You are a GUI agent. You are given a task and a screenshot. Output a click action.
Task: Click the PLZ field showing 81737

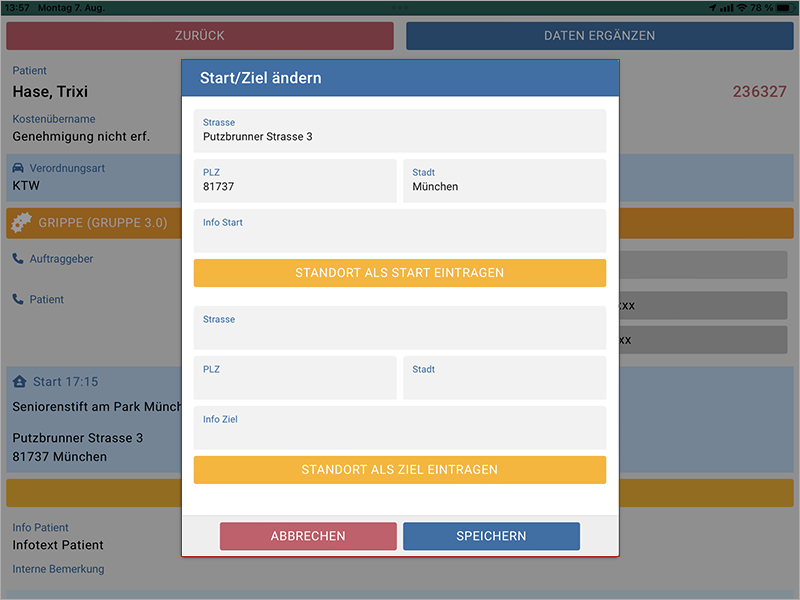coord(295,181)
